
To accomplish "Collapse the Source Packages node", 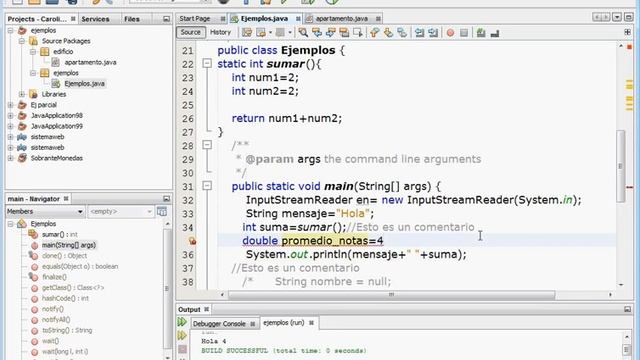I will (22, 41).
